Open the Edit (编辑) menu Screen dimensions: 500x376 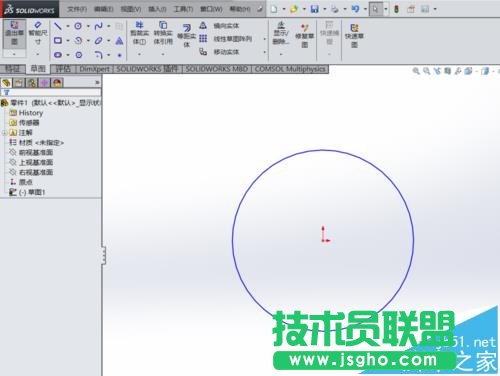coord(104,9)
